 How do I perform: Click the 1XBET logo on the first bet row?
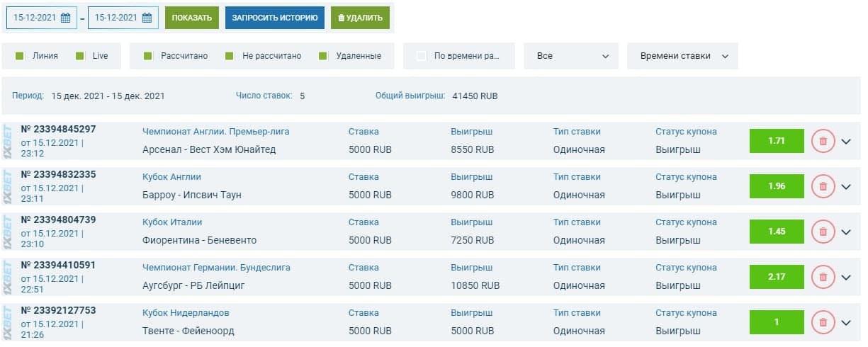point(8,141)
